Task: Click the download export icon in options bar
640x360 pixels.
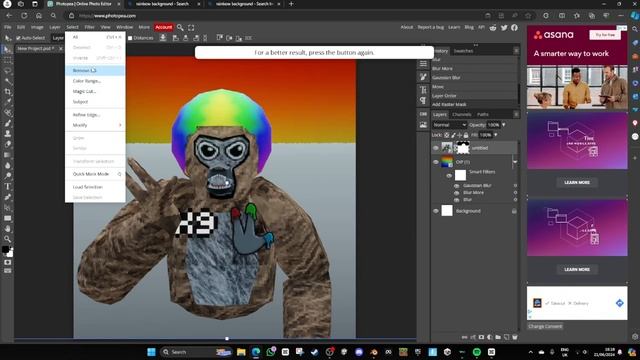Action: [163, 38]
